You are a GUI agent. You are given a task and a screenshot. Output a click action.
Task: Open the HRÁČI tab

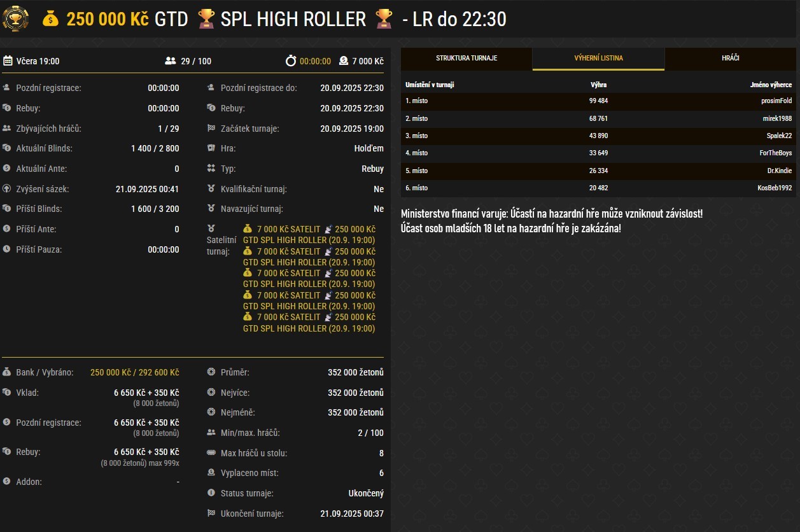(730, 58)
